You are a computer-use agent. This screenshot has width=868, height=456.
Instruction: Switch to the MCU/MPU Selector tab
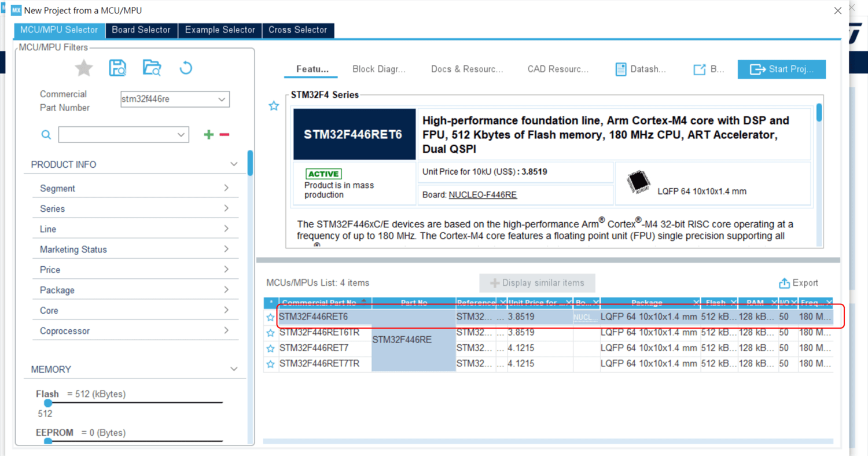[59, 30]
